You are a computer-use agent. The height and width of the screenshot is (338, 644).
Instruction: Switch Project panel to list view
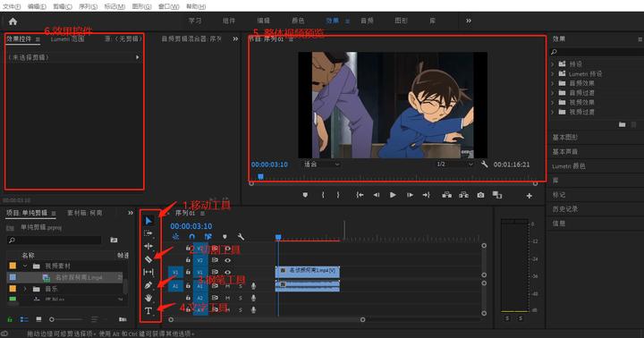(24, 319)
